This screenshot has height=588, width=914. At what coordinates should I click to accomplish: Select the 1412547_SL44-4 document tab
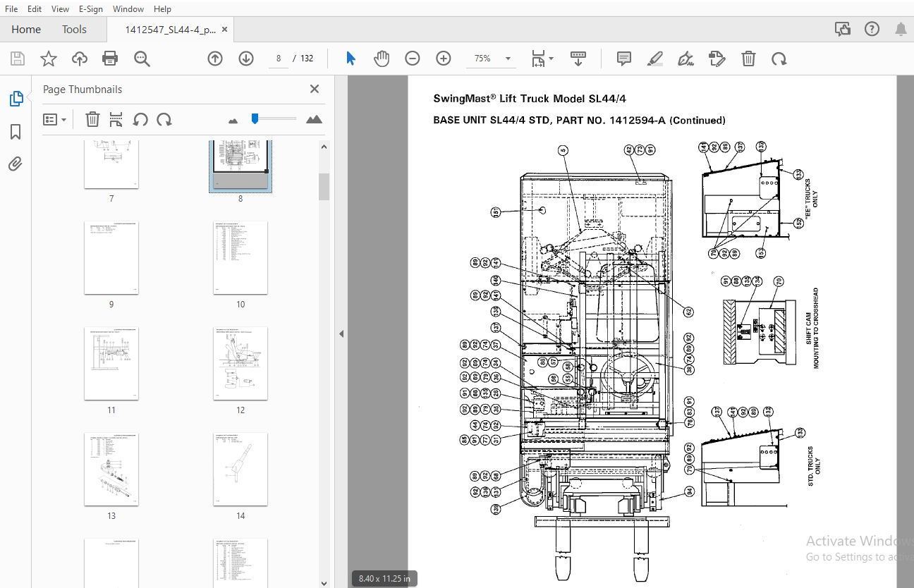170,30
